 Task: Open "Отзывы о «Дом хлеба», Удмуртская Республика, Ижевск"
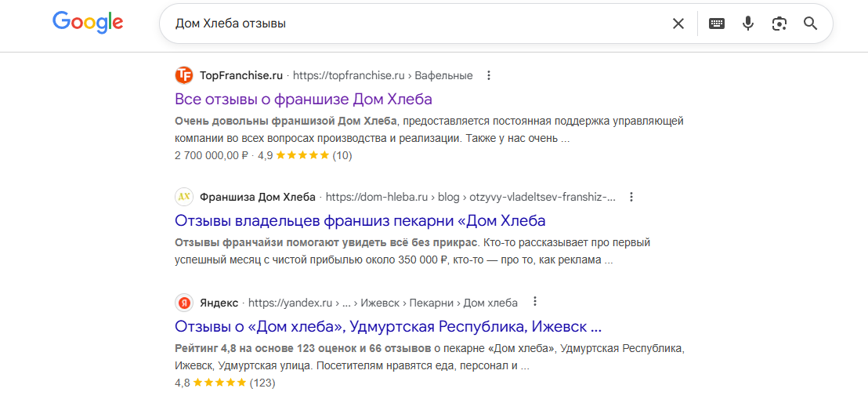pyautogui.click(x=388, y=326)
